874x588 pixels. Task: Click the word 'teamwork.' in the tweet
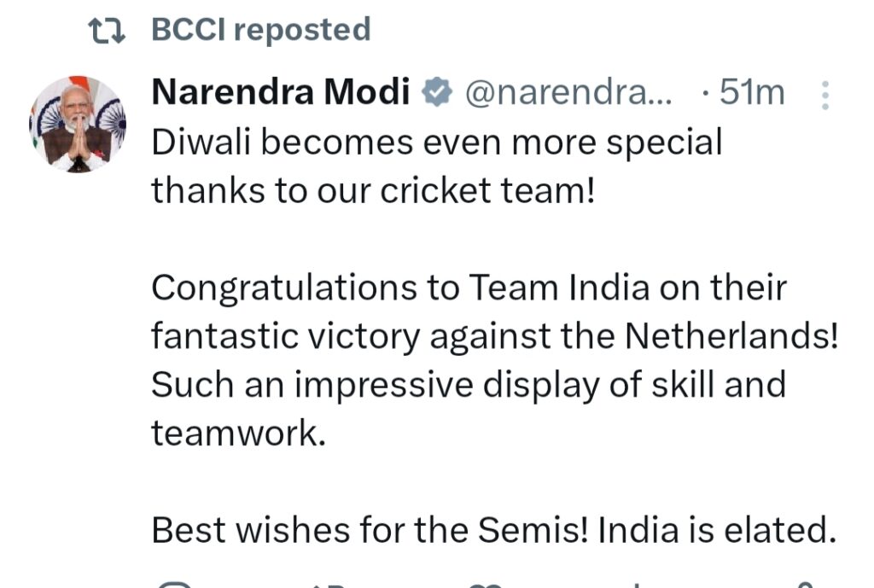point(239,434)
